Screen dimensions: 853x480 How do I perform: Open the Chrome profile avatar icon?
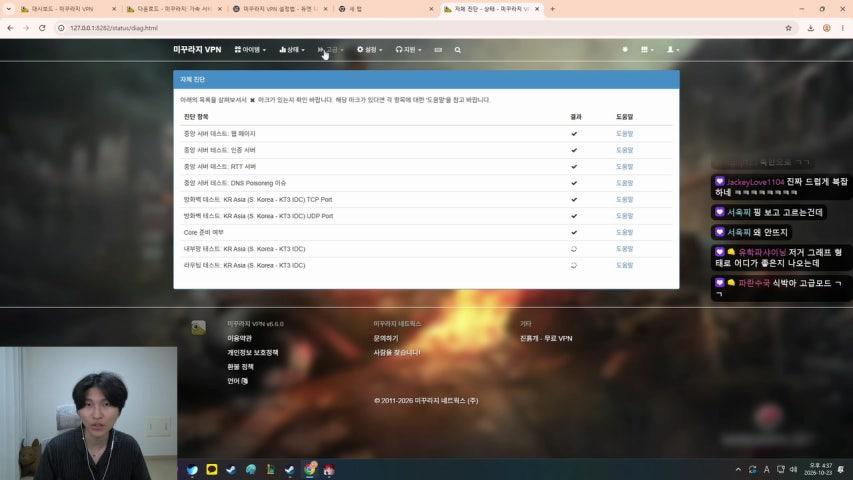(827, 28)
